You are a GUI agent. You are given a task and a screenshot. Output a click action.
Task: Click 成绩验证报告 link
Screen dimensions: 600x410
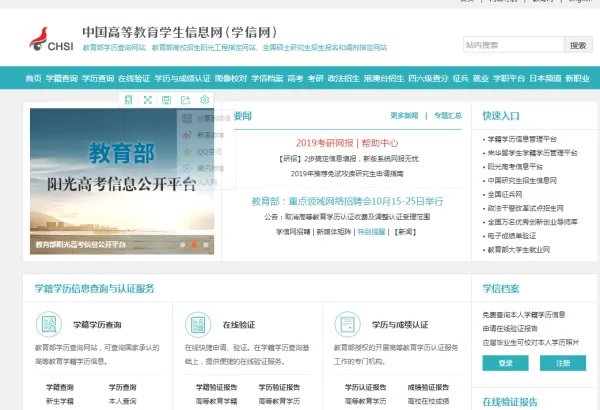pyautogui.click(x=428, y=387)
